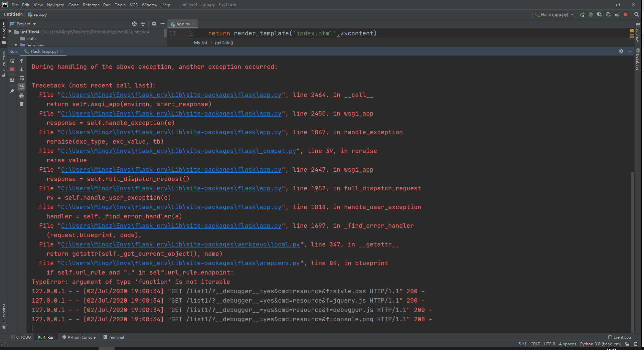This screenshot has width=644, height=350.
Task: Open the Terminal tool tab
Action: (114, 337)
